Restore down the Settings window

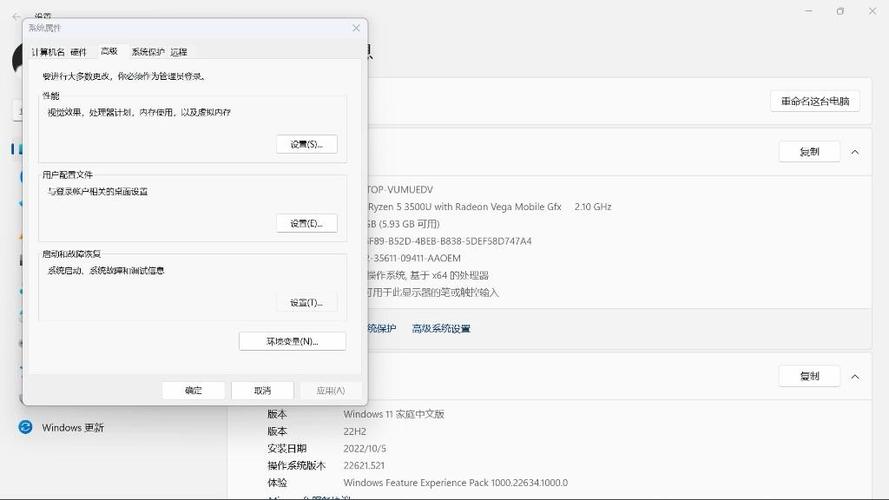click(840, 11)
